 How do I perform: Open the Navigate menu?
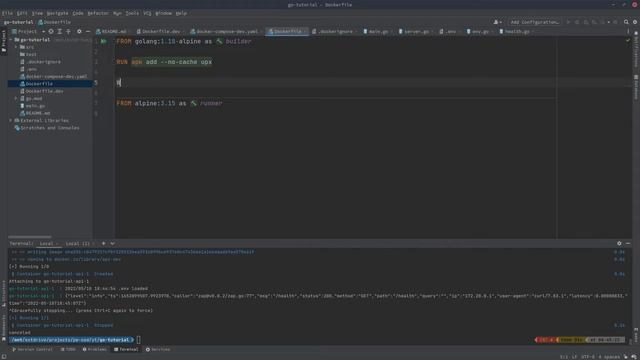click(57, 13)
